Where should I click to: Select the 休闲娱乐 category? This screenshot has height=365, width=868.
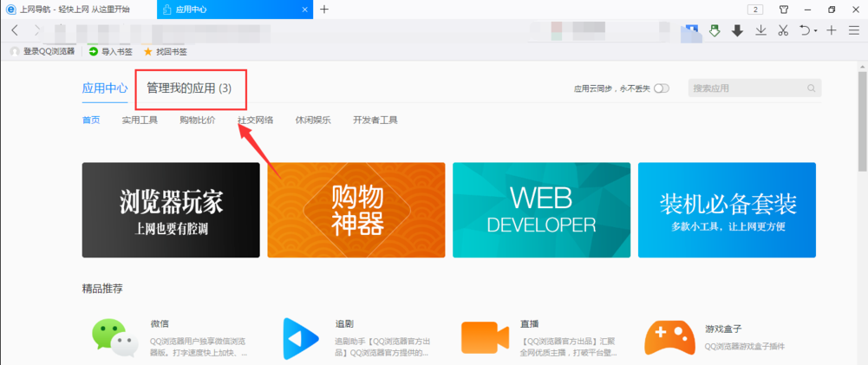(x=313, y=120)
